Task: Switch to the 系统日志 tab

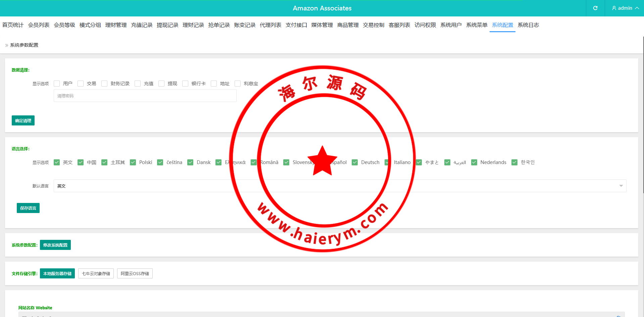Action: coord(528,25)
